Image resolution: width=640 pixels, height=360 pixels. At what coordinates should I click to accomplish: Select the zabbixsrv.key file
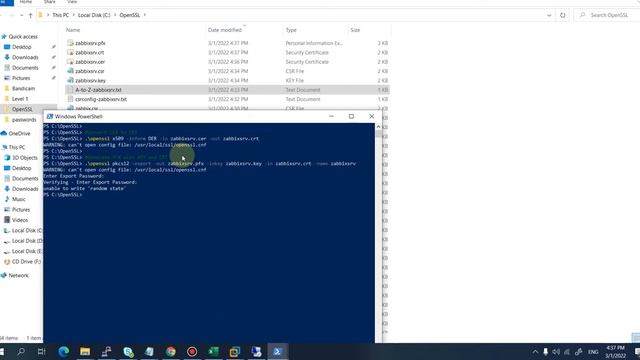click(x=90, y=80)
